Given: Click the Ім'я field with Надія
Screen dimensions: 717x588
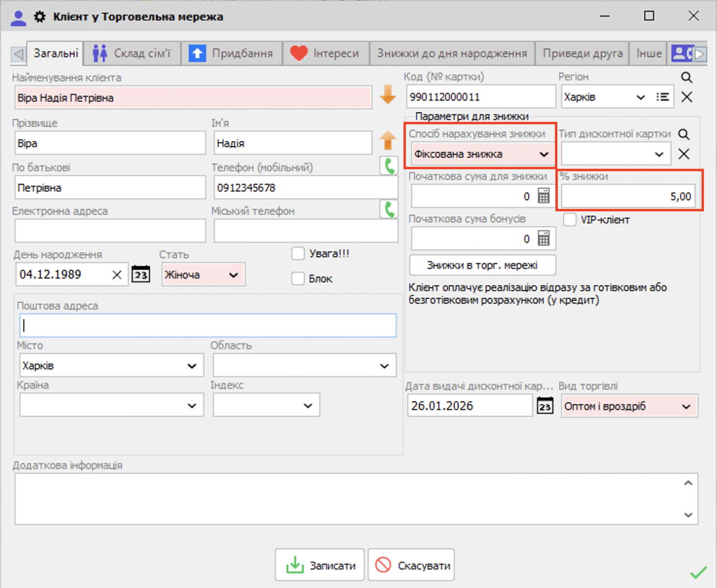Looking at the screenshot, I should [293, 143].
